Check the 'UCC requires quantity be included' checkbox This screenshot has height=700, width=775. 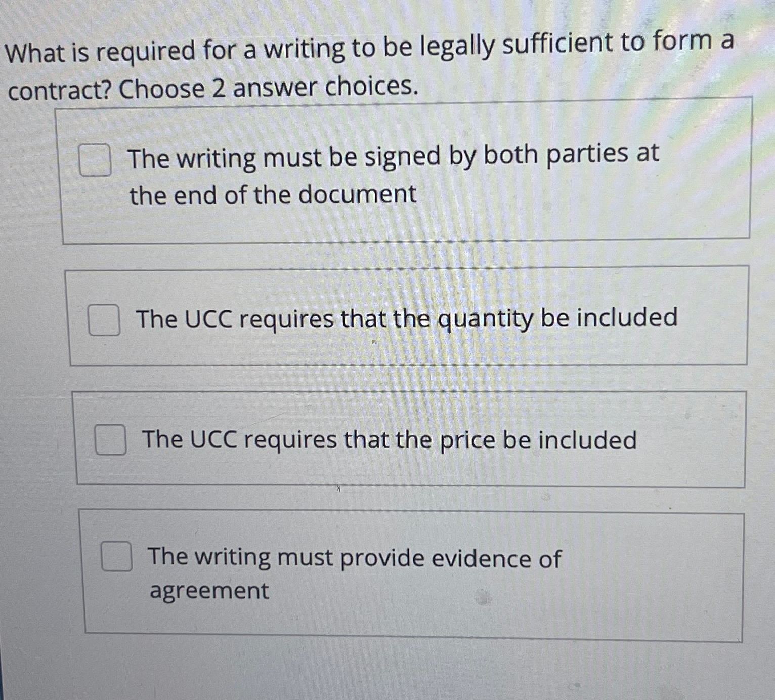(x=105, y=319)
